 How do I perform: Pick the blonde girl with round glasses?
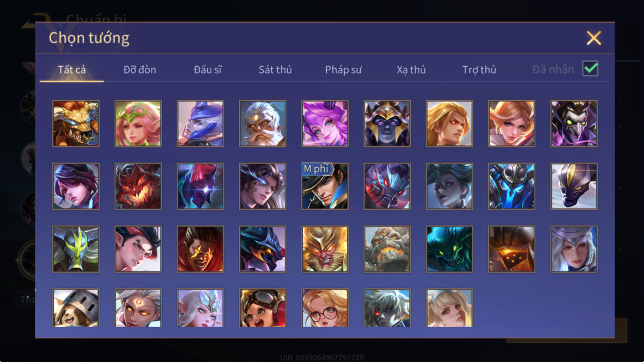coord(325,308)
